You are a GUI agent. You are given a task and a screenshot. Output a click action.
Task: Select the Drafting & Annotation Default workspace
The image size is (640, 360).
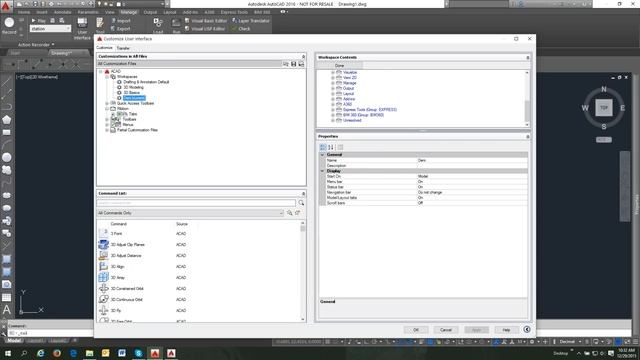pyautogui.click(x=146, y=82)
